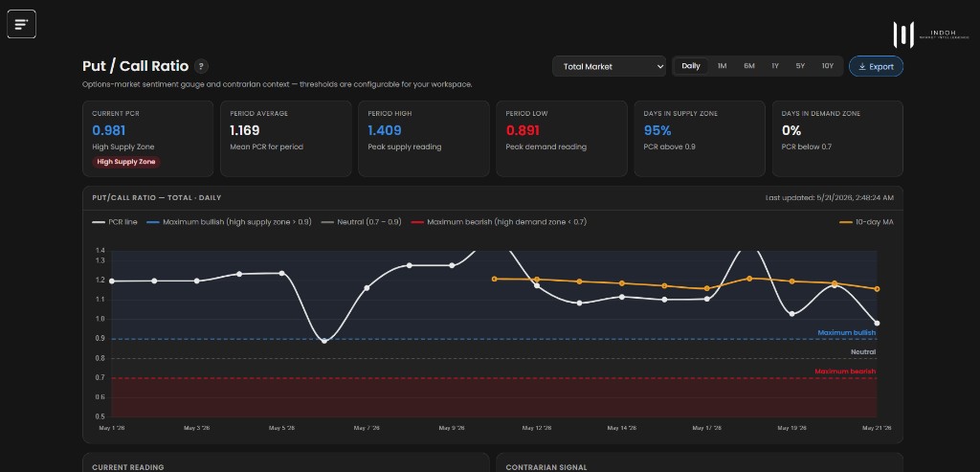Select the 10Y timeframe tab
This screenshot has width=980, height=472.
828,66
